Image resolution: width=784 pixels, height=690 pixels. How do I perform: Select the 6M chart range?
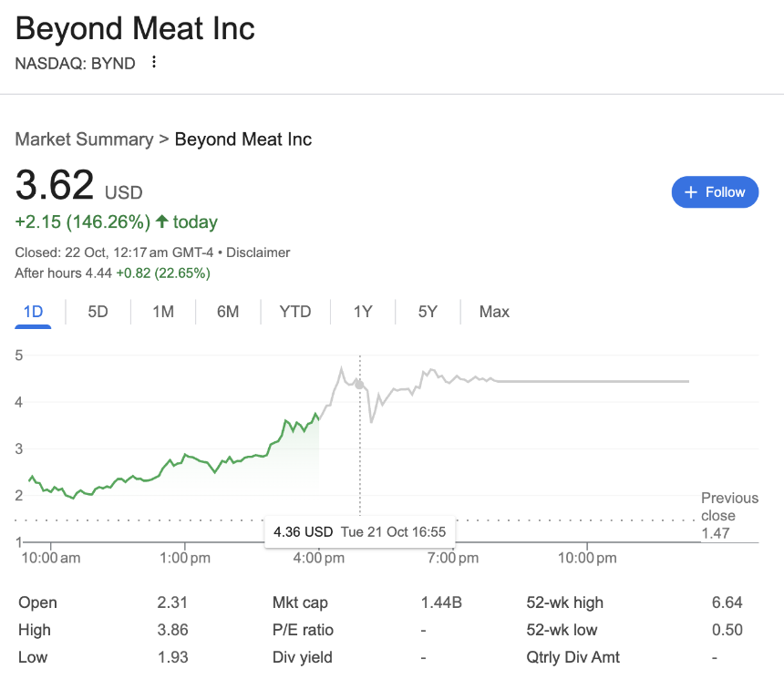click(228, 312)
